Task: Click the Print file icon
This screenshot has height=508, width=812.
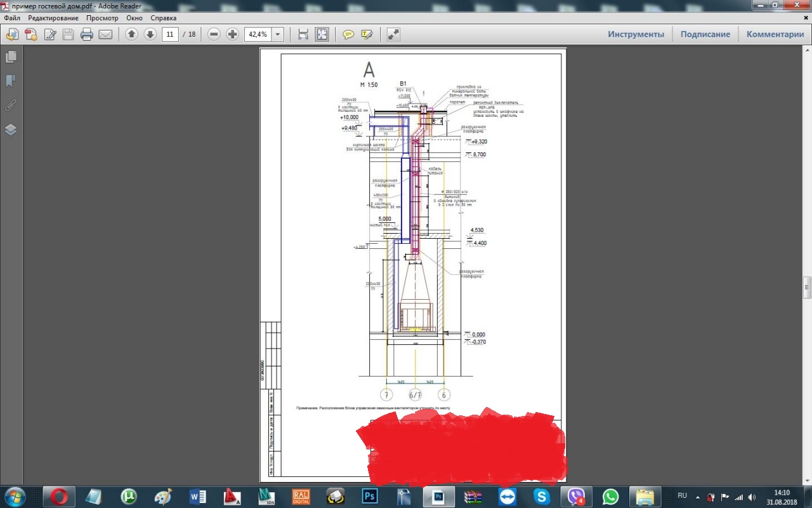Action: coord(87,34)
